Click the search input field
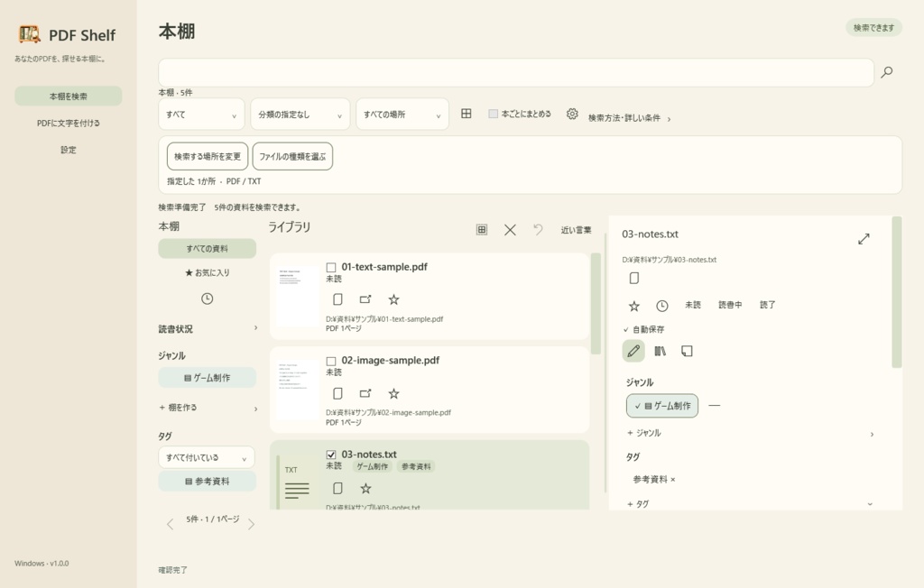Screen dimensions: 924x588 tap(515, 72)
